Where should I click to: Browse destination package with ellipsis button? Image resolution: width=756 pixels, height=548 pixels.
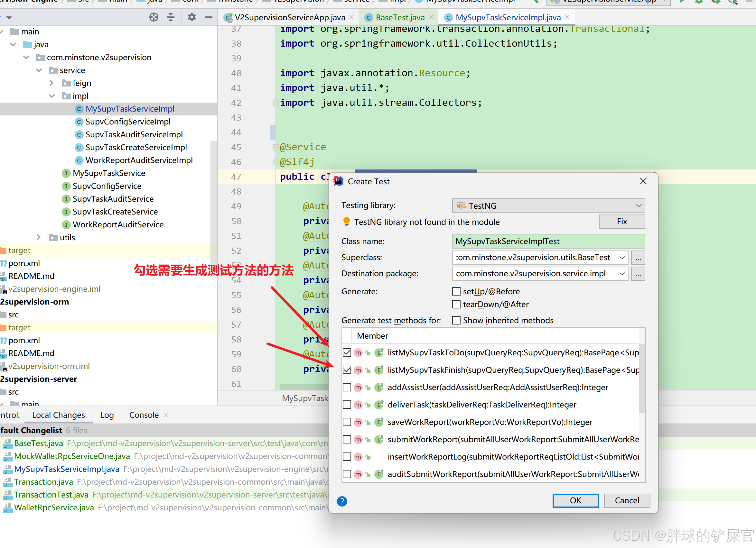tap(638, 274)
